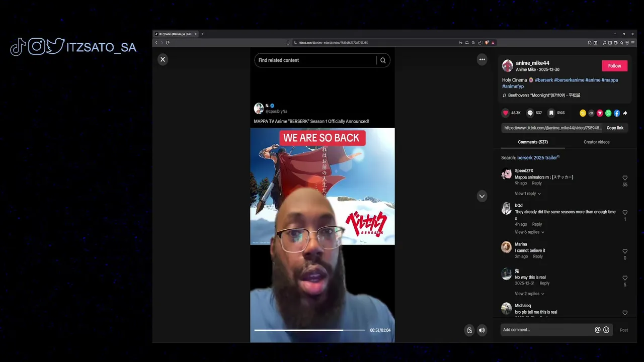
Task: Expand View 1 reply under SpeedZFX
Action: point(527,194)
